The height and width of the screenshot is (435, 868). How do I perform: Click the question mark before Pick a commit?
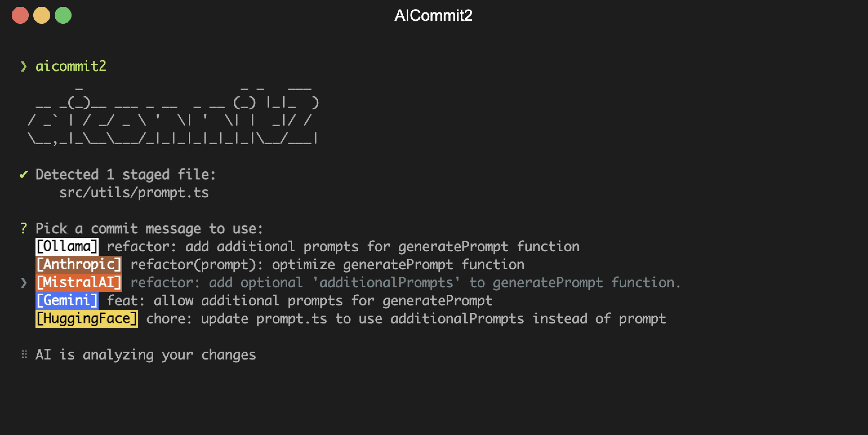tap(23, 228)
